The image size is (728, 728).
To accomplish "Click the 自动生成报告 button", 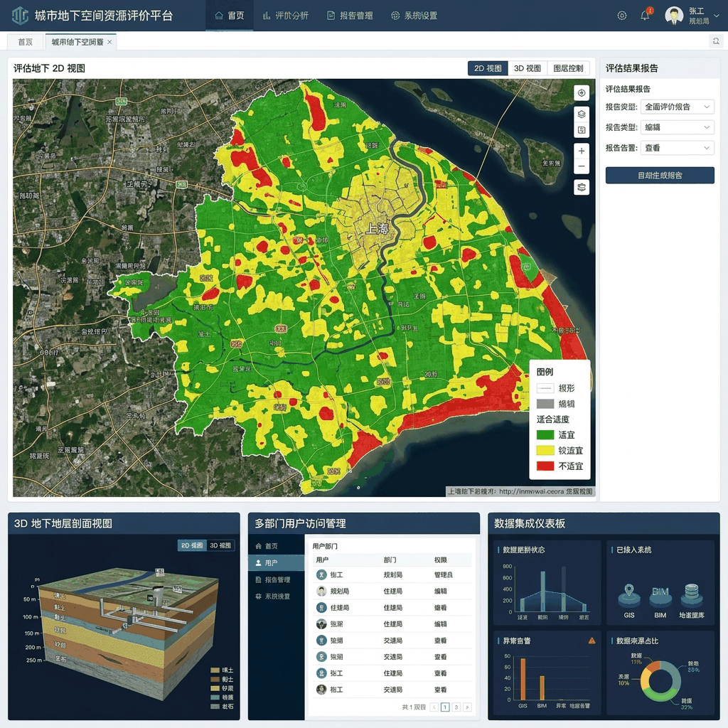I will (660, 176).
